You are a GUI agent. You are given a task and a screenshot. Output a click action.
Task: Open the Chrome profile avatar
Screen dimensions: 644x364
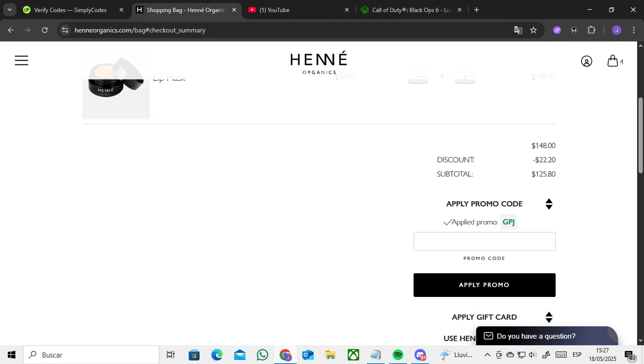(x=617, y=30)
